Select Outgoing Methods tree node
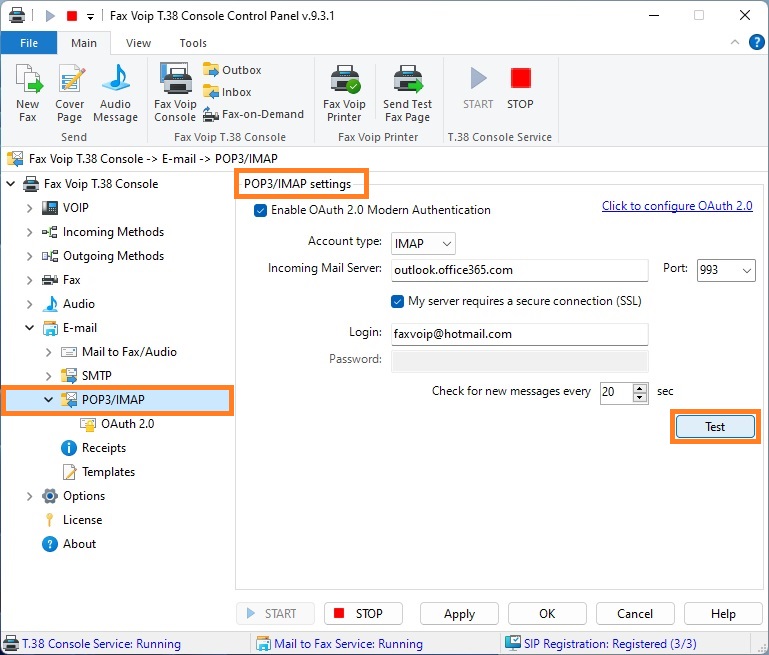The image size is (769, 655). point(113,256)
